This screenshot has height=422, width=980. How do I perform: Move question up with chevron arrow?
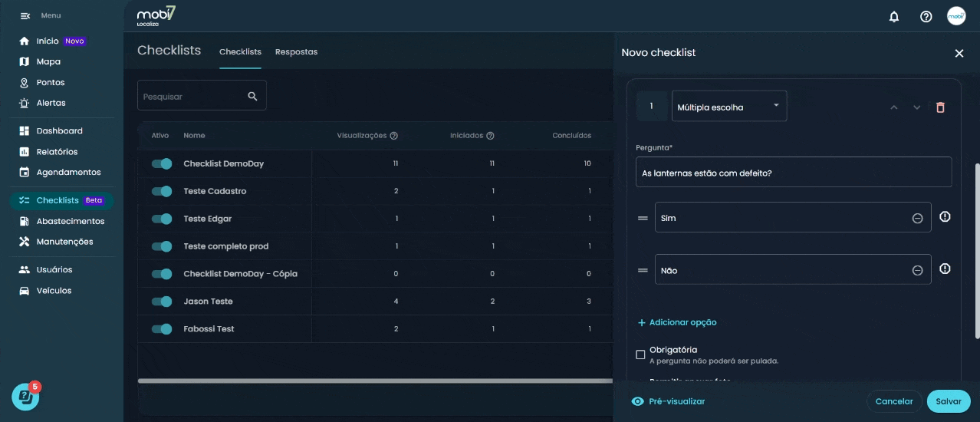(893, 107)
